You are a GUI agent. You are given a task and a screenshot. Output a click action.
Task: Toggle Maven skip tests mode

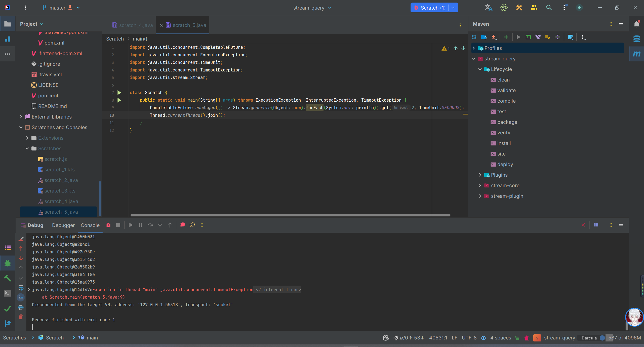[x=548, y=37]
